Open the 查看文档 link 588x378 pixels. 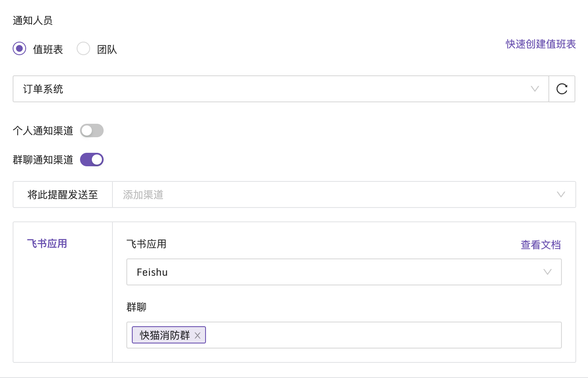tap(540, 245)
